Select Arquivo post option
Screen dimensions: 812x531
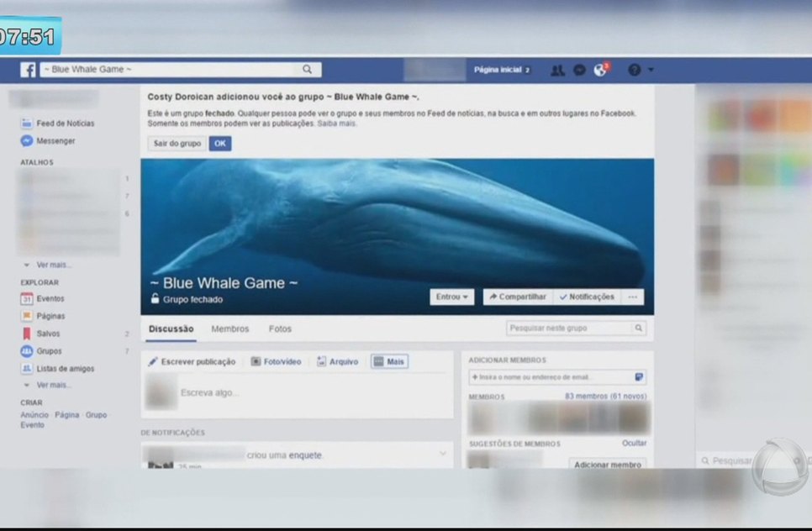(338, 362)
